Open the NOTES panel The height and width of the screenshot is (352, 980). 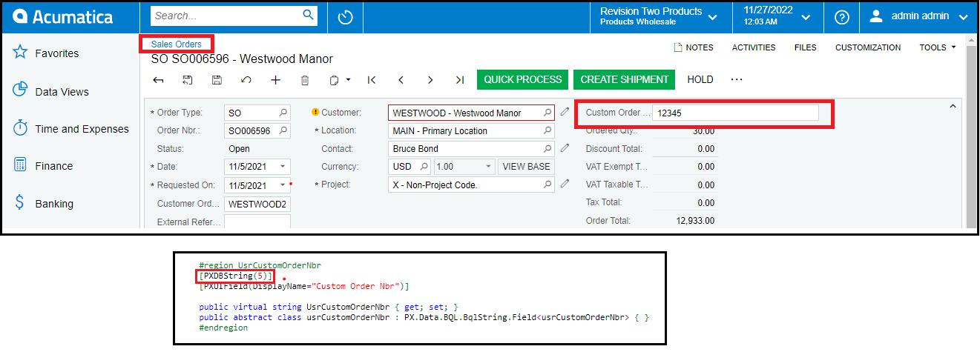pyautogui.click(x=693, y=47)
